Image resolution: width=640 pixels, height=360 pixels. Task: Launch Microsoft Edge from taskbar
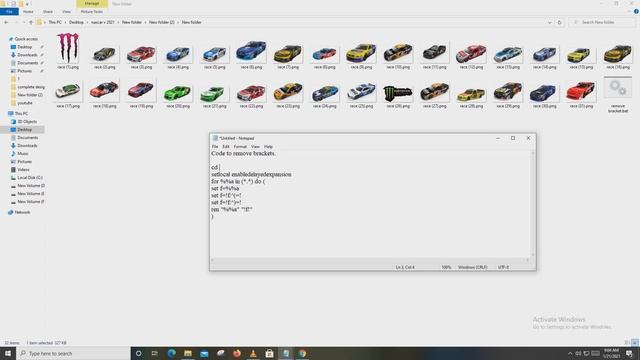pos(171,353)
